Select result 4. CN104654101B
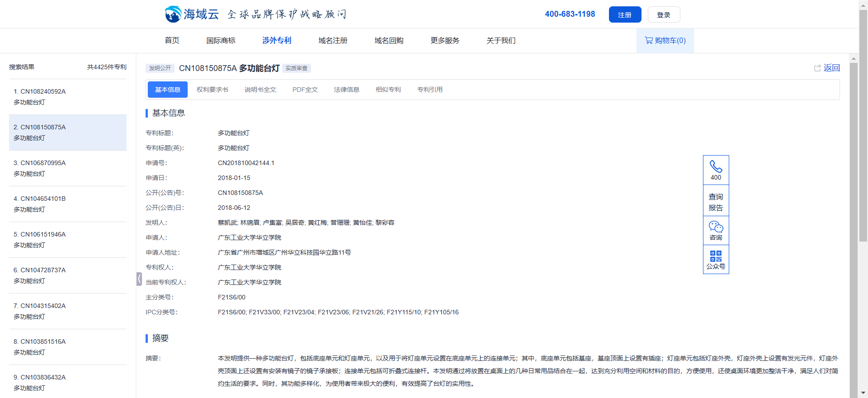The image size is (868, 398). click(x=68, y=204)
